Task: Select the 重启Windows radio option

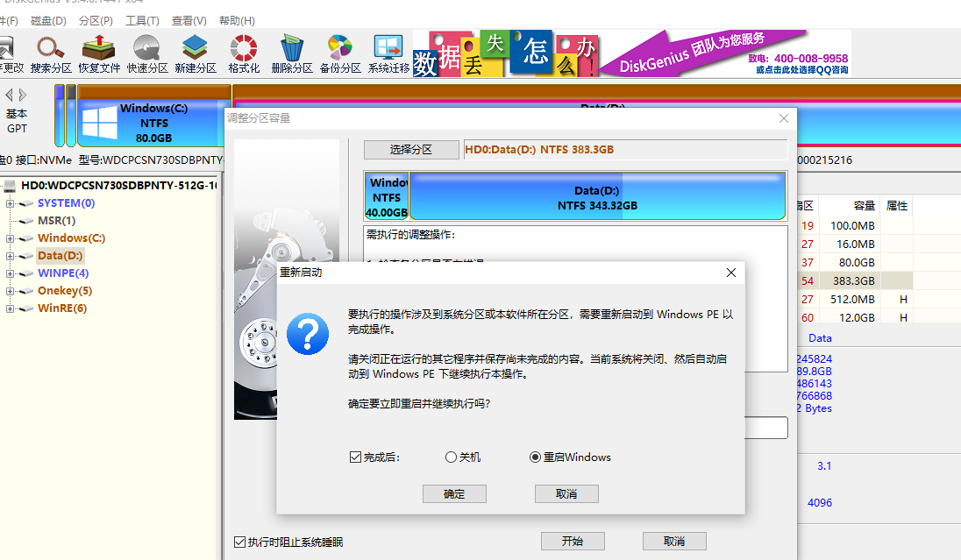Action: click(536, 457)
